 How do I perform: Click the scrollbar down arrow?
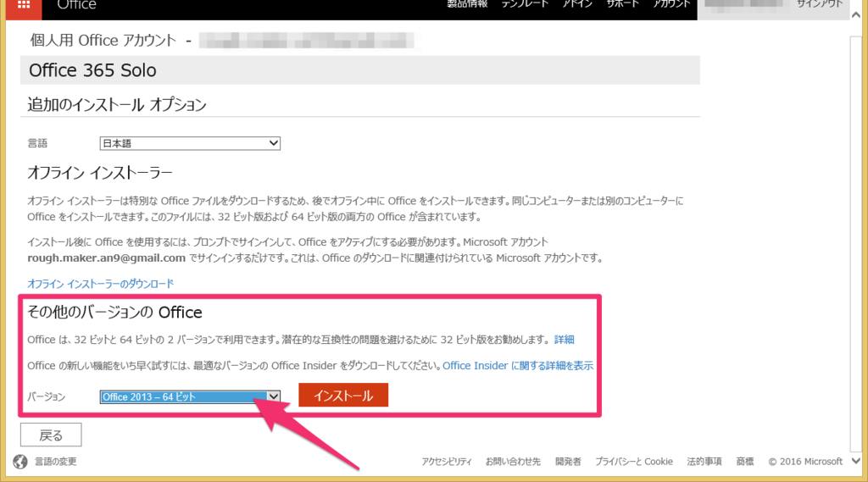click(856, 461)
